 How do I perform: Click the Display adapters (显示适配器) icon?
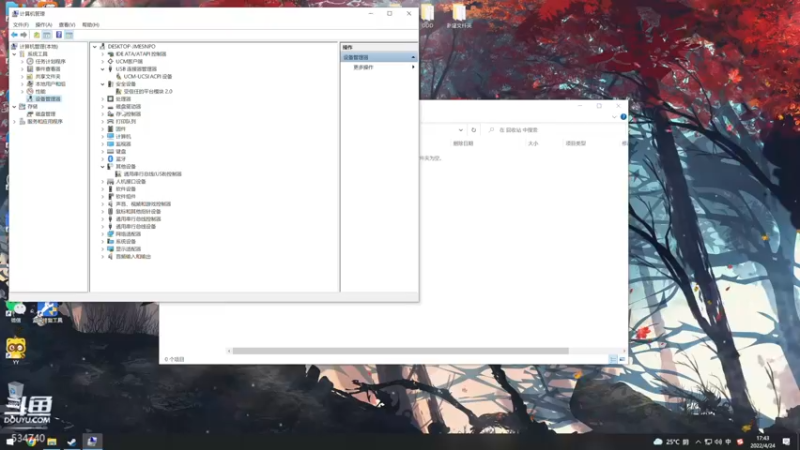point(110,249)
